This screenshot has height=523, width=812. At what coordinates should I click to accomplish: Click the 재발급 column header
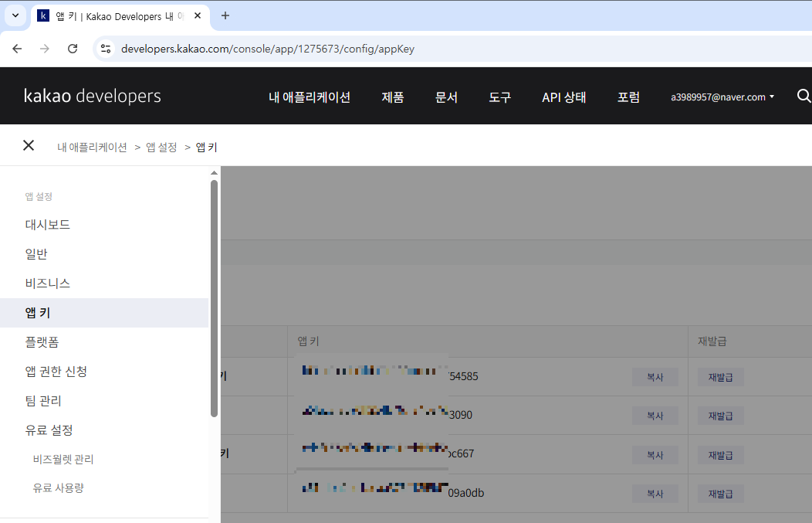coord(712,341)
